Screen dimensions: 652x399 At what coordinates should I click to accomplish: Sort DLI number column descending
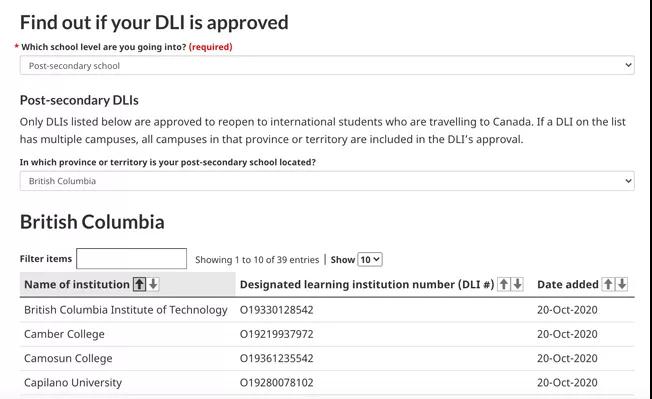517,284
